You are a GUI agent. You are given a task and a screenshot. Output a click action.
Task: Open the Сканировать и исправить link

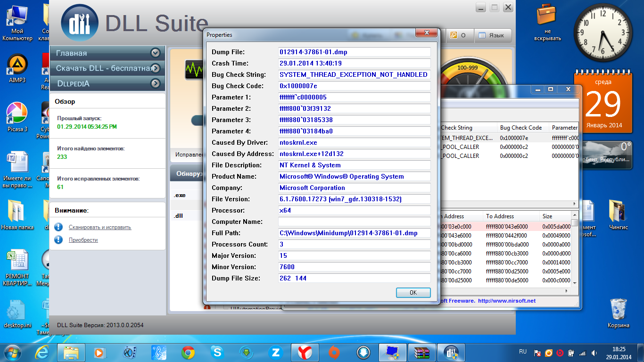pyautogui.click(x=100, y=227)
